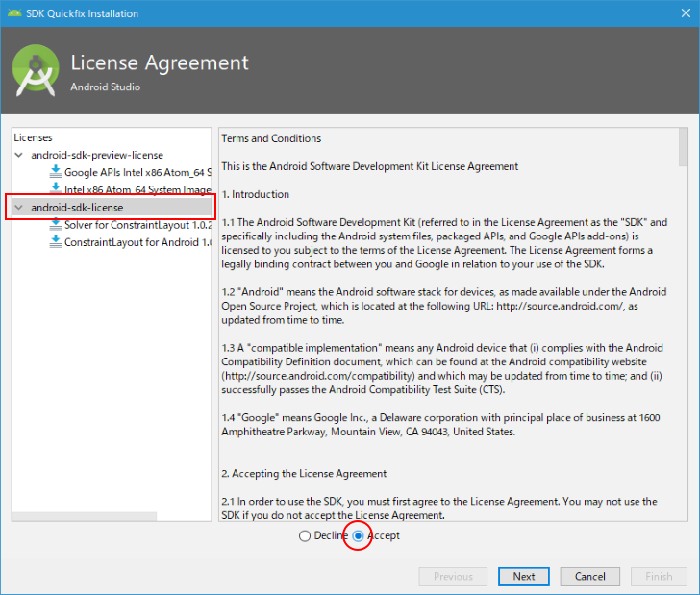
Task: Collapse the android-sdk-license node chevron
Action: coord(19,207)
